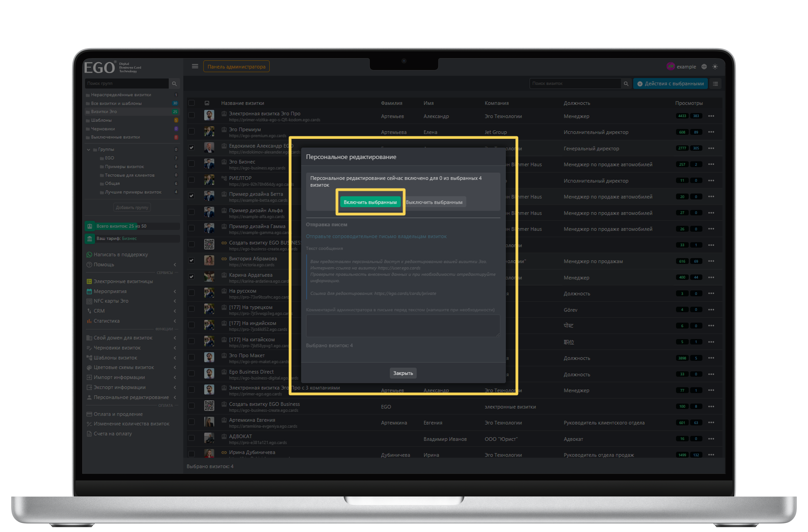Click the document icon for Счета на оплату
The image size is (808, 532).
pyautogui.click(x=89, y=434)
